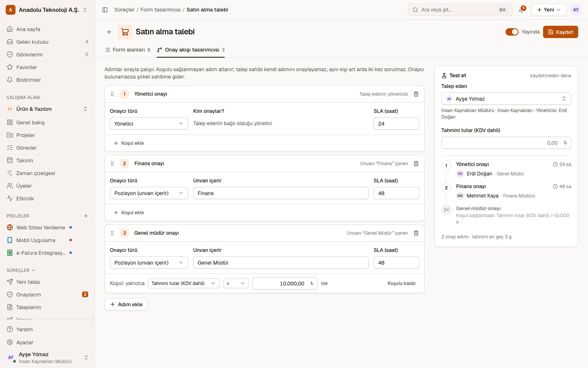The height and width of the screenshot is (368, 588).
Task: Delete the Finans onayı step
Action: [x=416, y=163]
